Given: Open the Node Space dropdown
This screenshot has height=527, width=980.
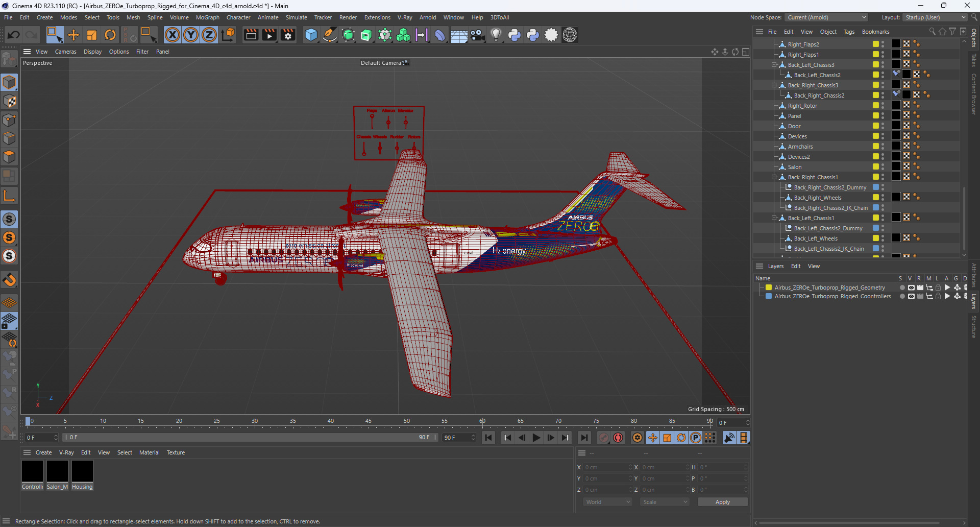Looking at the screenshot, I should pos(826,17).
